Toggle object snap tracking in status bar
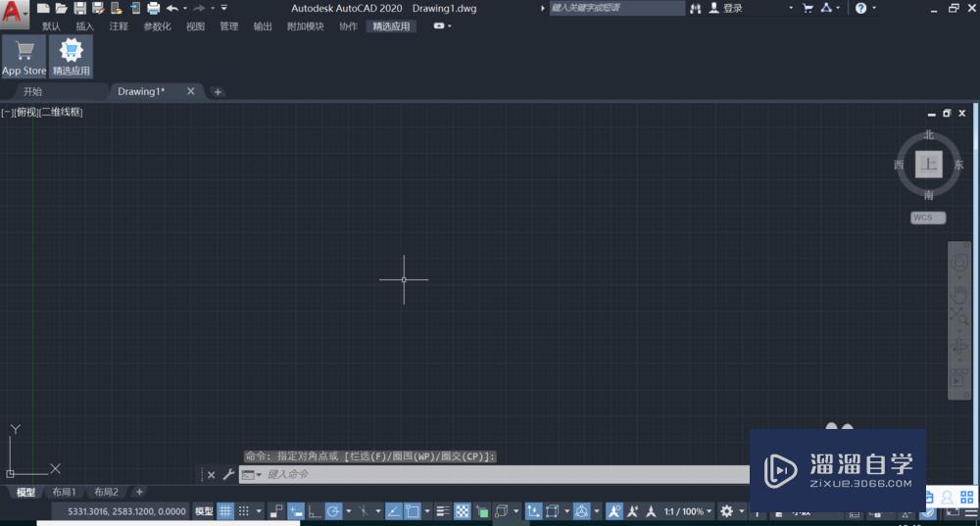This screenshot has height=526, width=980. tap(393, 511)
